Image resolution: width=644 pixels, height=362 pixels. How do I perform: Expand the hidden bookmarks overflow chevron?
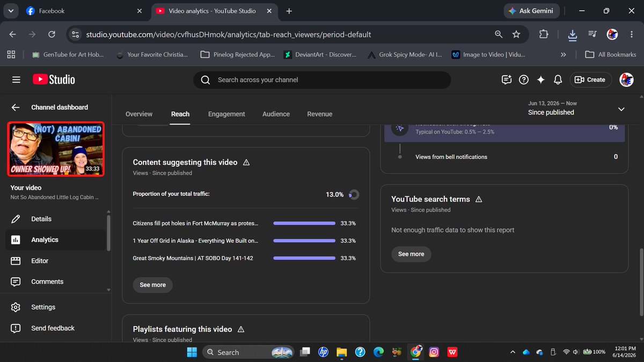[x=563, y=54]
